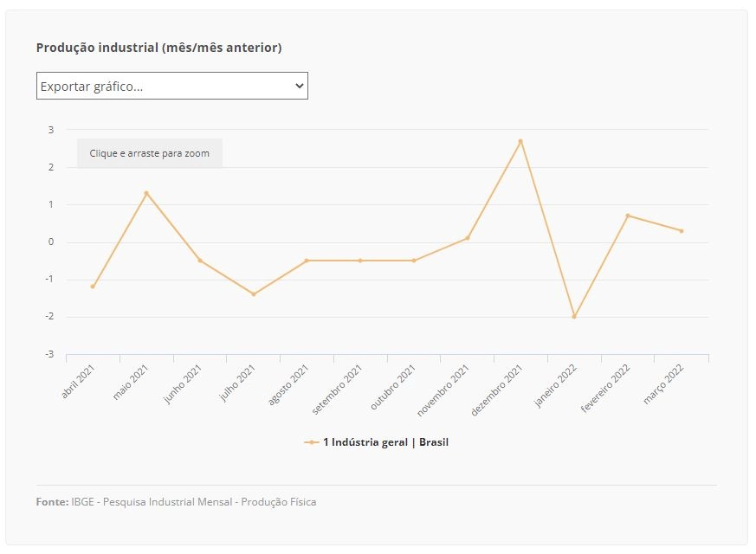756x554 pixels.
Task: Click the Clique e arraste para zoom hint box
Action: [150, 153]
